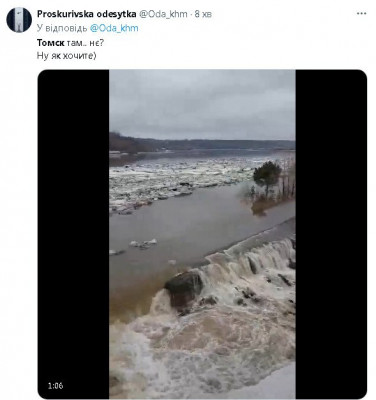The image size is (376, 400).
Task: Click the grey sky area of video
Action: 202,103
